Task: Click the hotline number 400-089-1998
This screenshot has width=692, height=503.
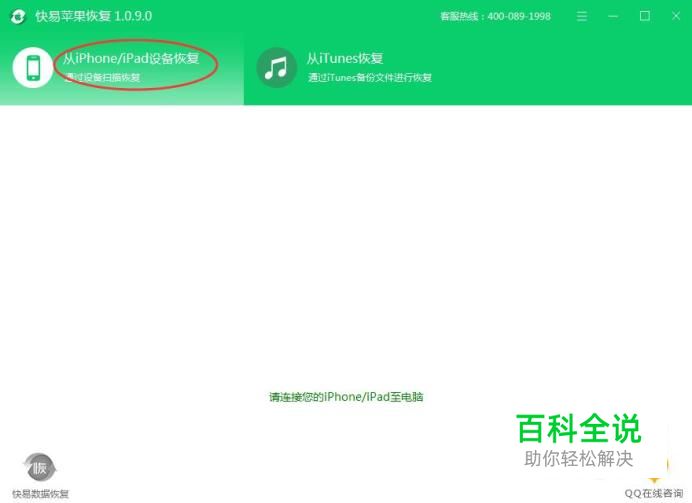Action: [519, 16]
